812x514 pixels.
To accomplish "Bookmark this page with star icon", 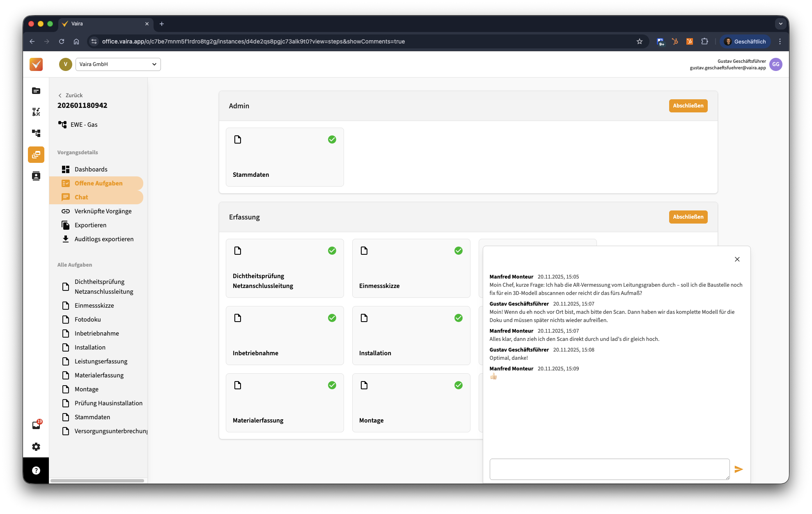I will (x=639, y=41).
